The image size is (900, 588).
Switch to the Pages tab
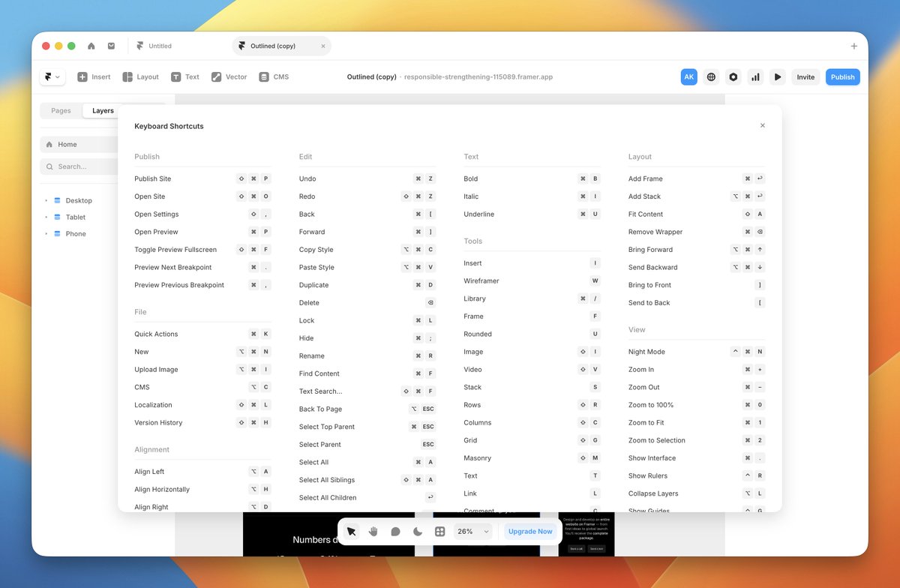61,110
